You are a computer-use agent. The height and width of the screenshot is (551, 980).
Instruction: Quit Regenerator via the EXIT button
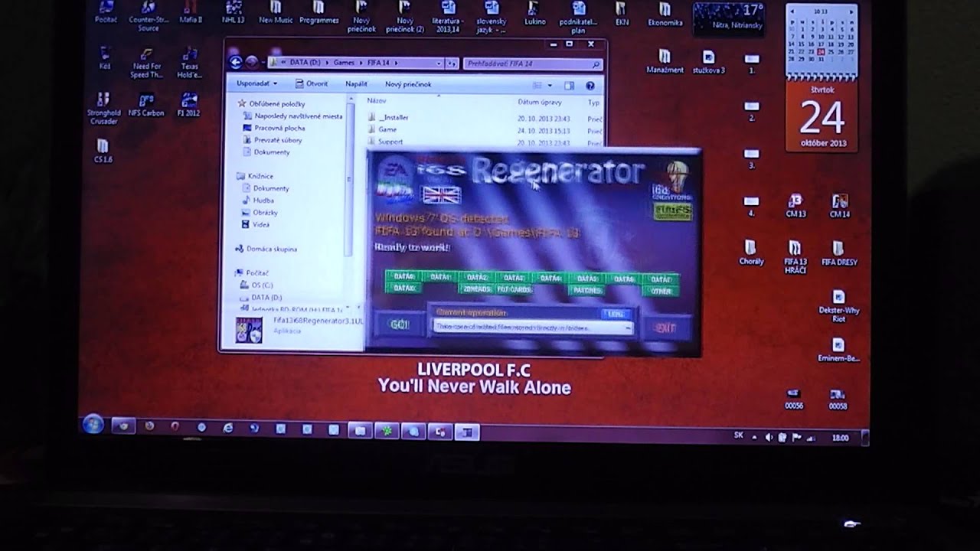665,328
